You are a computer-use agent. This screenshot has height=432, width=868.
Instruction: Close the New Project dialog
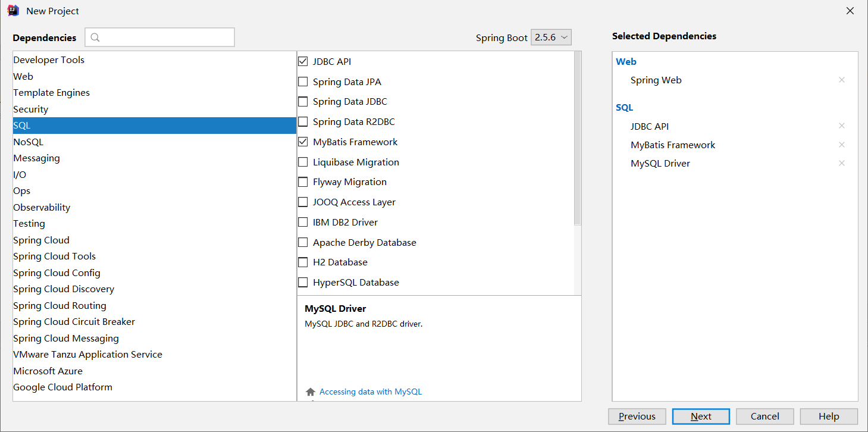coord(850,11)
